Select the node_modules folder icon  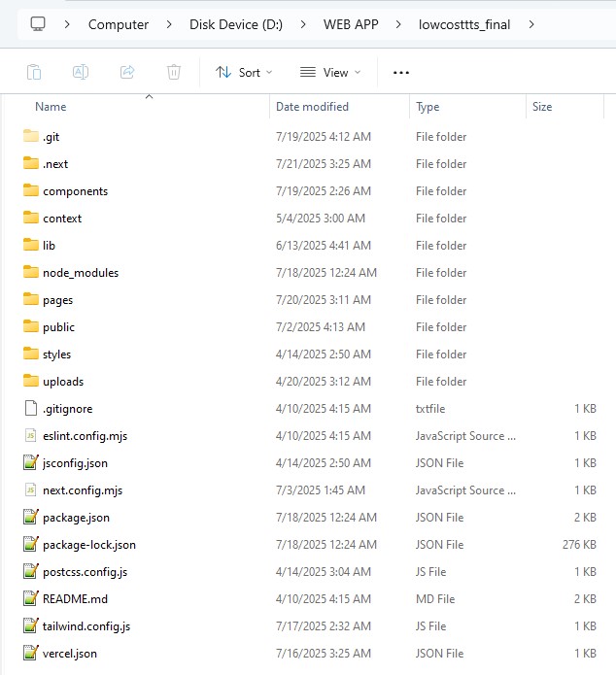pyautogui.click(x=30, y=273)
